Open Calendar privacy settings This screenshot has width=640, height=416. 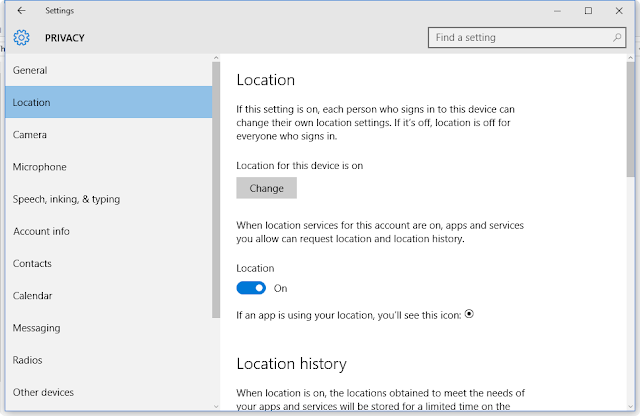pos(33,296)
